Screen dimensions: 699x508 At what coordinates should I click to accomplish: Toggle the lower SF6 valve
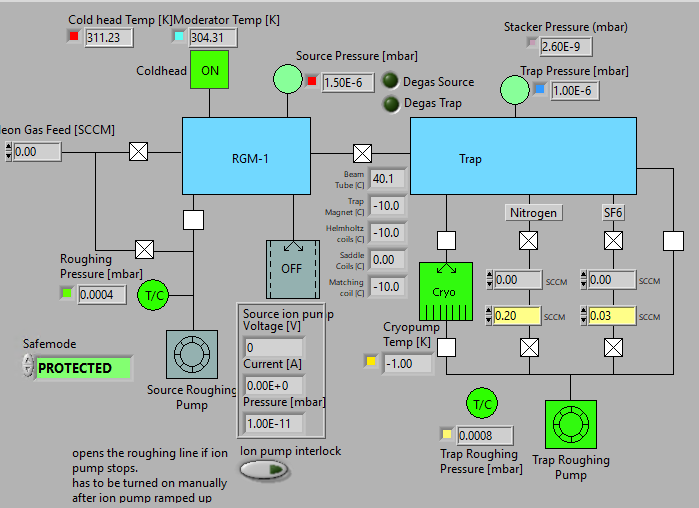(613, 348)
